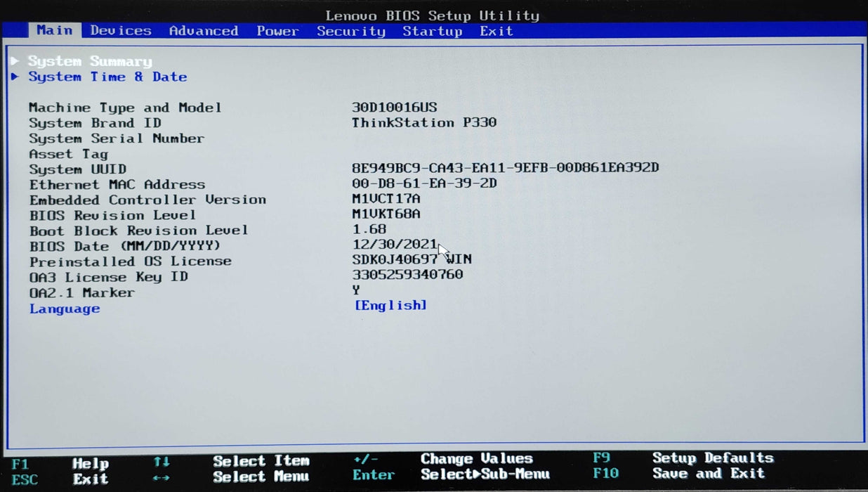Click the arrow beside System Summary
Screen dimensions: 868x492
pos(15,61)
